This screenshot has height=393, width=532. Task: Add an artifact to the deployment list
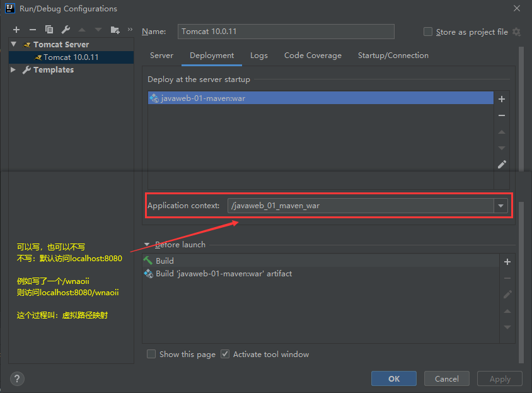(502, 99)
